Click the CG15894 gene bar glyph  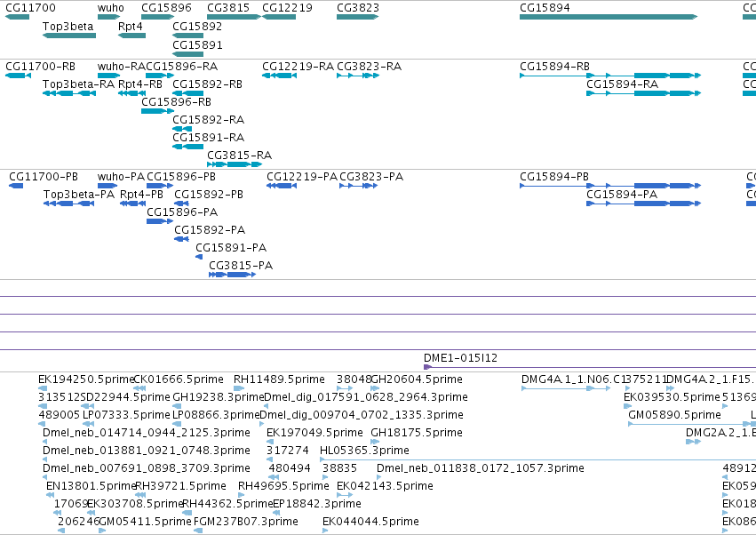tap(609, 17)
